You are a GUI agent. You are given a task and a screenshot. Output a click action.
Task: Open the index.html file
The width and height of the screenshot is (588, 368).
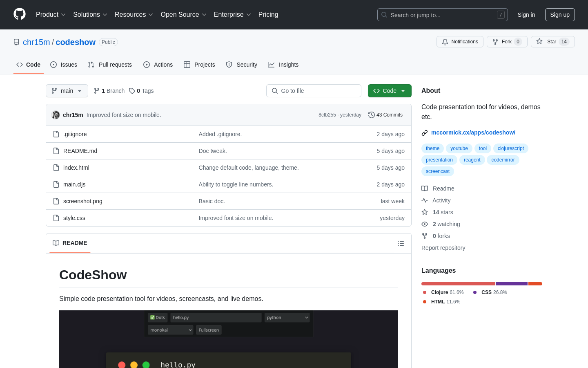(x=76, y=168)
